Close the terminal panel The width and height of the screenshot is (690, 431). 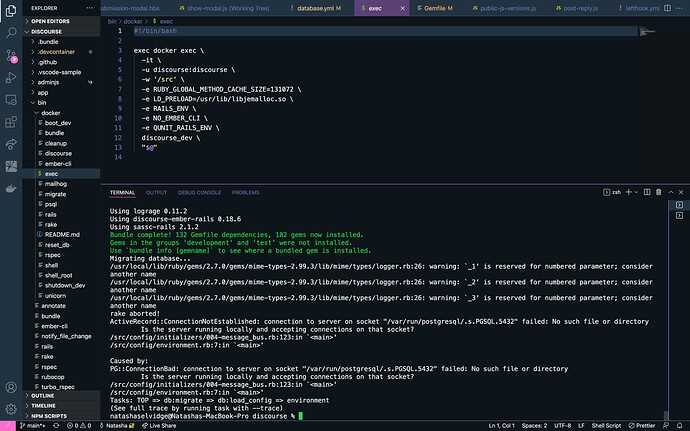pyautogui.click(x=681, y=192)
